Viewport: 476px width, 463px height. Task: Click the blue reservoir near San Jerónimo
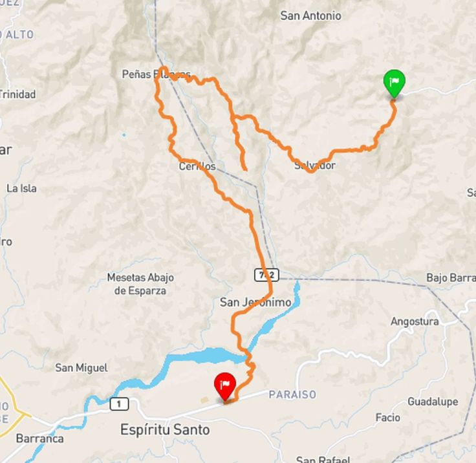213,355
